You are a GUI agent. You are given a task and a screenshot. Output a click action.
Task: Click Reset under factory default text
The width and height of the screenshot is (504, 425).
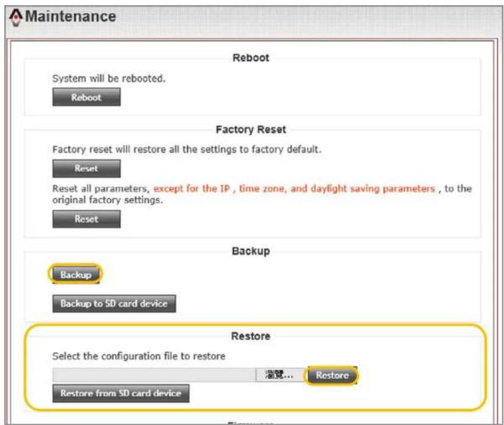86,168
